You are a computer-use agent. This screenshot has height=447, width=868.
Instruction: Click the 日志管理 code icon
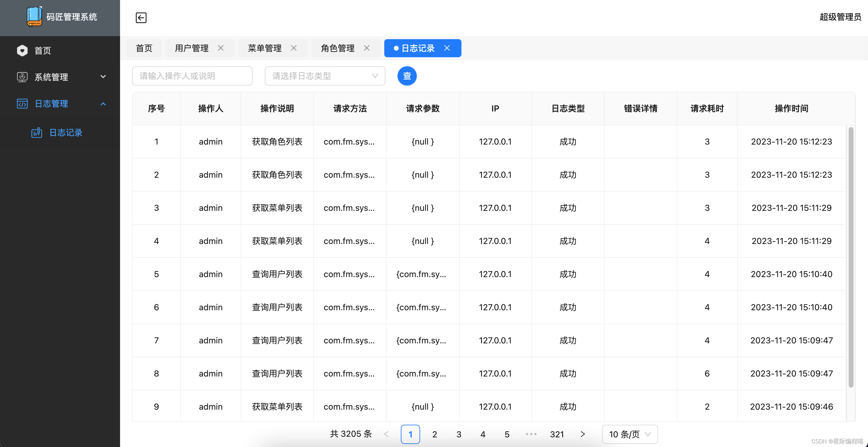click(22, 104)
